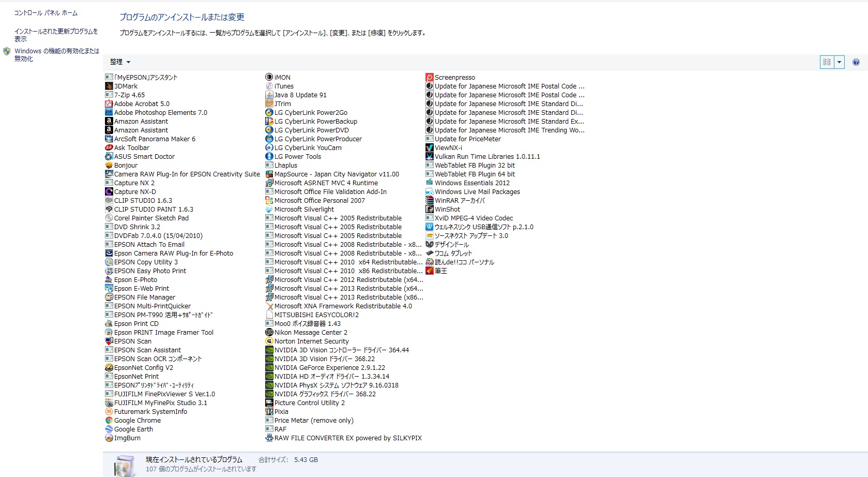The height and width of the screenshot is (477, 868).
Task: Click the WinRAR アーカイバ icon
Action: click(x=430, y=201)
